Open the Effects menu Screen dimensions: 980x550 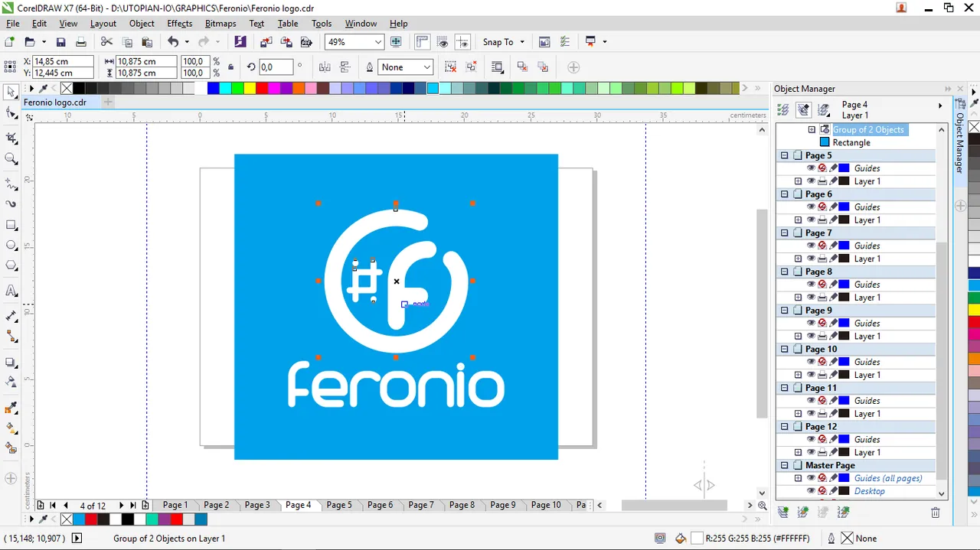180,24
